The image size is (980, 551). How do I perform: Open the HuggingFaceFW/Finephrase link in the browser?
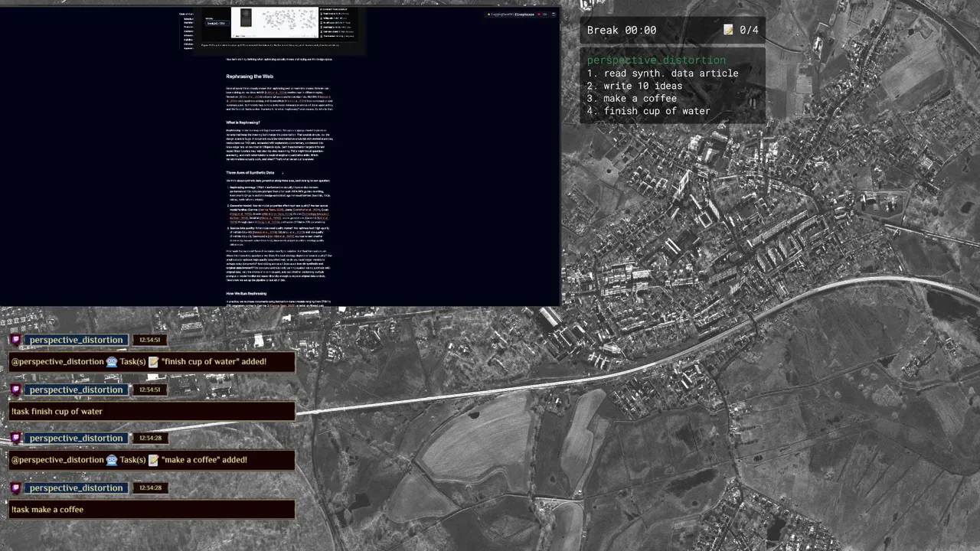pos(514,14)
